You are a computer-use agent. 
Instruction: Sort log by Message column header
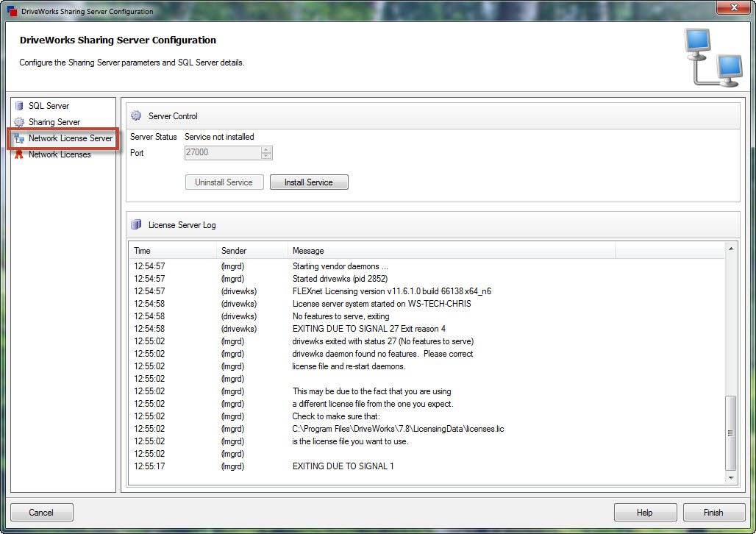click(x=452, y=251)
